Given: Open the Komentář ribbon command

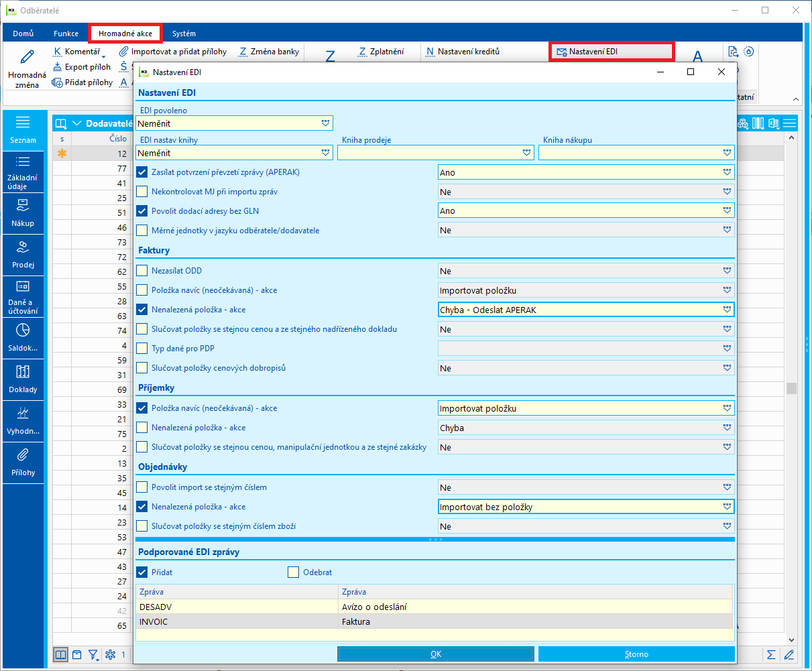Looking at the screenshot, I should click(x=78, y=52).
